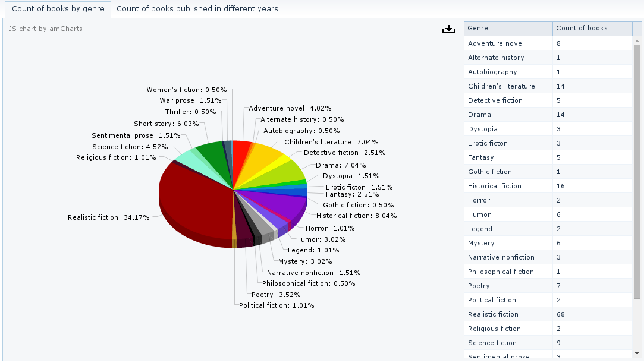Click the label 'Erotic ficton: 1.51%'
The height and width of the screenshot is (363, 644).
tap(359, 187)
